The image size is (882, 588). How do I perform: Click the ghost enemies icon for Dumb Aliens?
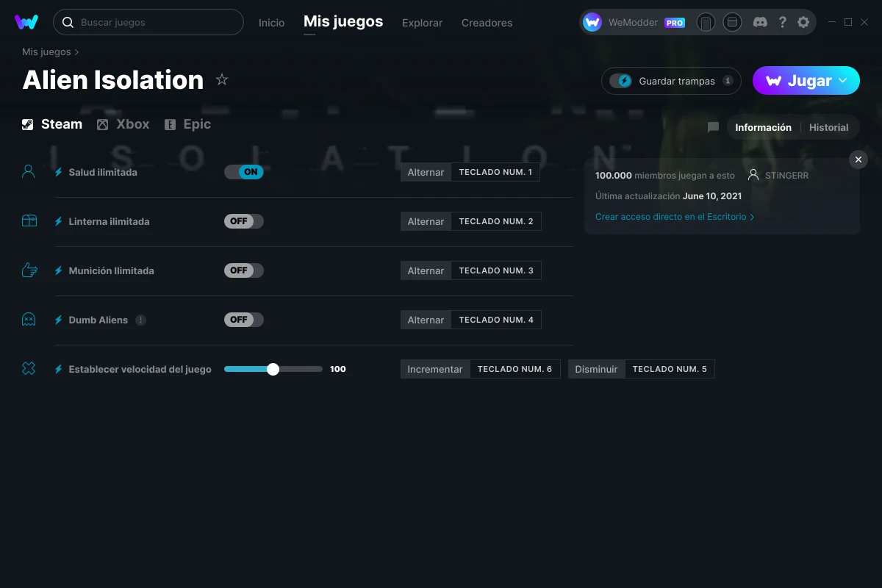29,320
